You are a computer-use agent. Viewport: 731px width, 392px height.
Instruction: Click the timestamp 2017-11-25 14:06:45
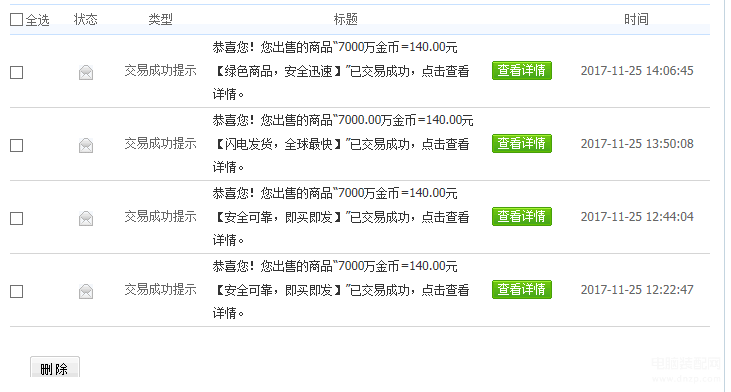click(637, 71)
